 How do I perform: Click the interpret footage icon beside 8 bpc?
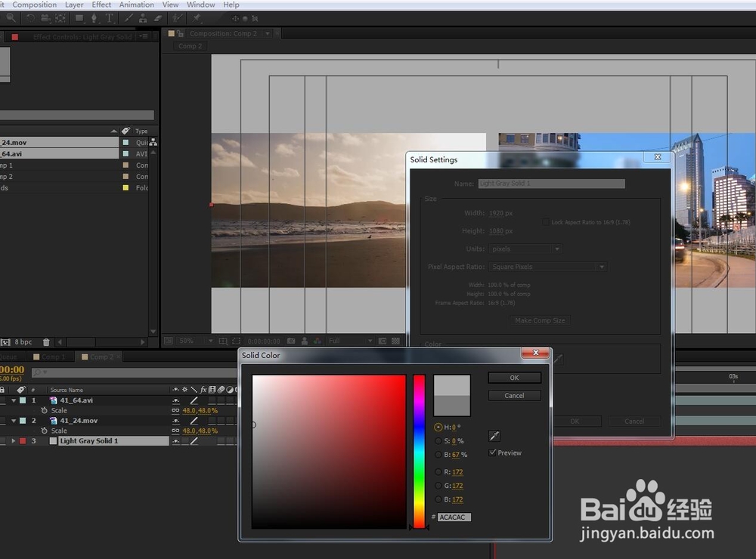pos(5,342)
